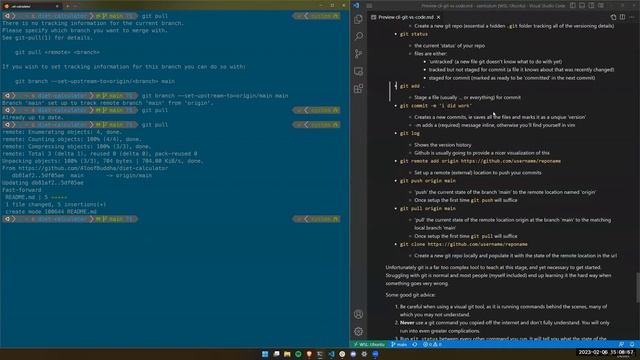Click the Show Source icon in the editor toolbar
Screen dimensions: 640x360
click(x=613, y=17)
